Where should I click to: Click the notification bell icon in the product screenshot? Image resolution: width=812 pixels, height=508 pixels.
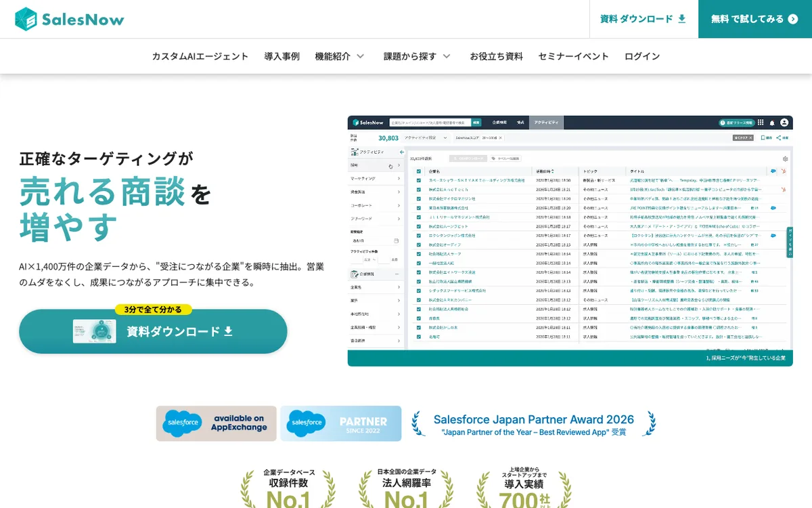pyautogui.click(x=772, y=123)
